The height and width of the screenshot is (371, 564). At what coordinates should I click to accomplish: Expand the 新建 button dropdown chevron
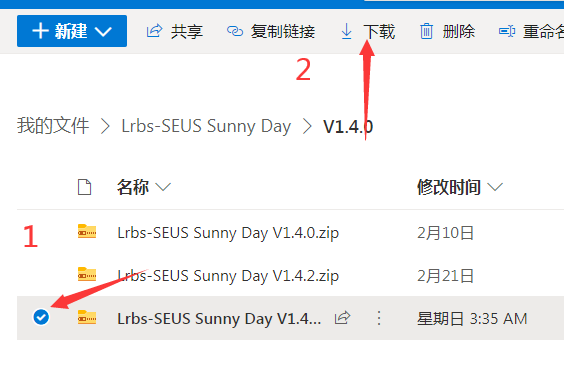coord(103,31)
